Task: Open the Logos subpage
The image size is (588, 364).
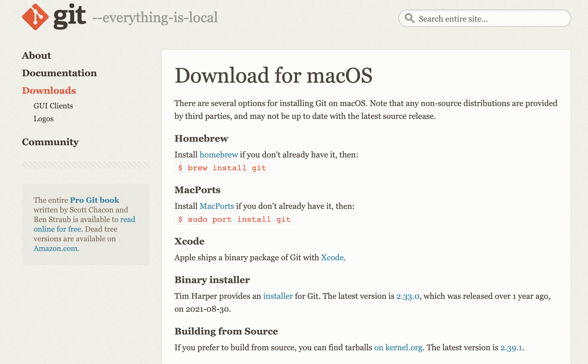Action: pyautogui.click(x=43, y=119)
